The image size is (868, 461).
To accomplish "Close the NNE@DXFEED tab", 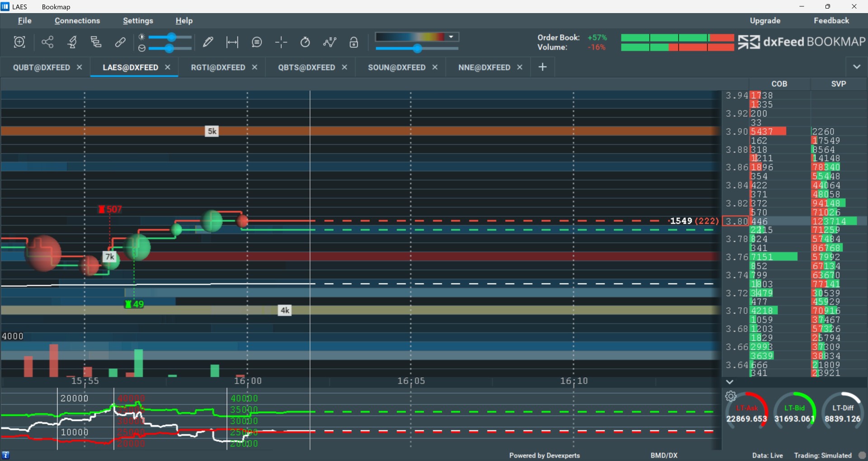I will click(x=520, y=67).
